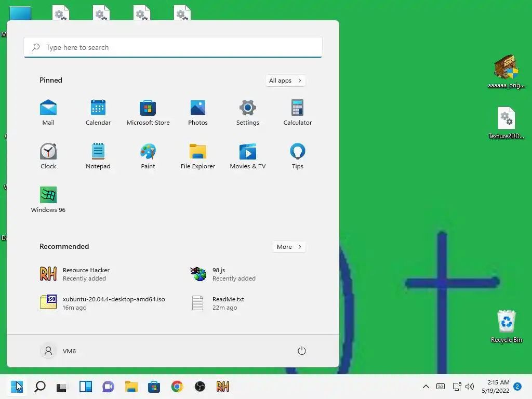Open the Tips app
The width and height of the screenshot is (532, 399).
tap(298, 156)
